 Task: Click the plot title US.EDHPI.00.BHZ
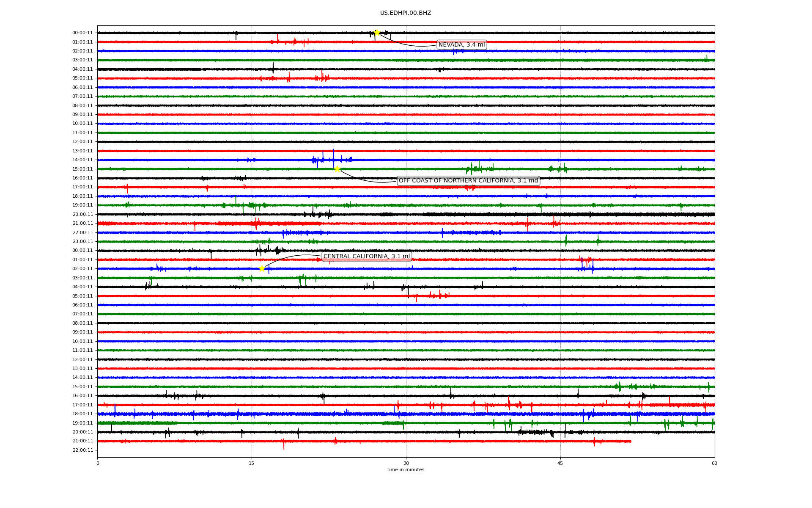tap(406, 13)
